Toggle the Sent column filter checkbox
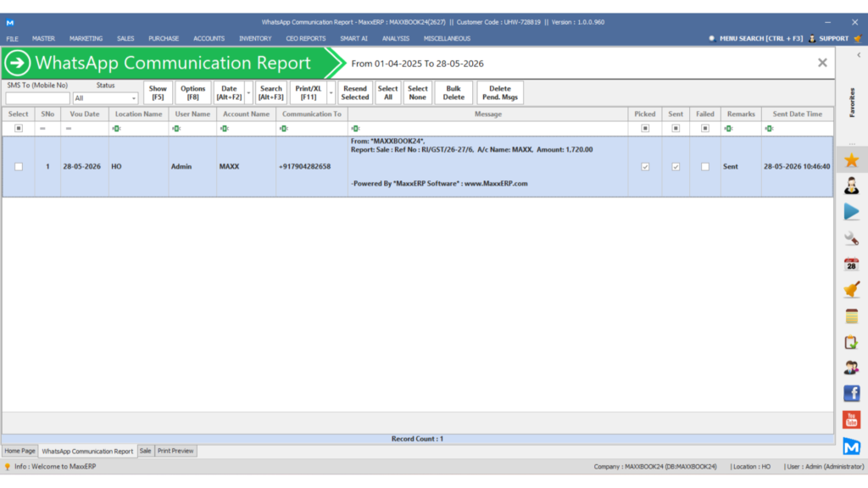The width and height of the screenshot is (868, 488). (x=676, y=129)
